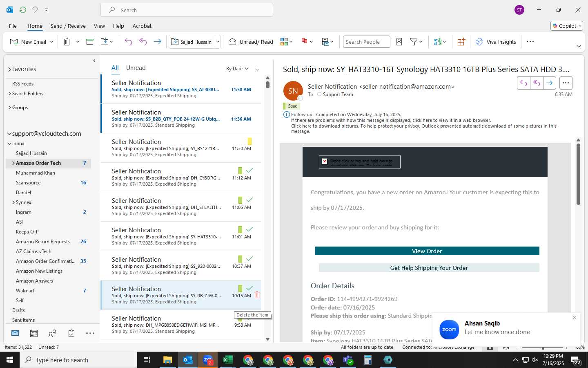Open the All Apps grid icon

[x=461, y=42]
